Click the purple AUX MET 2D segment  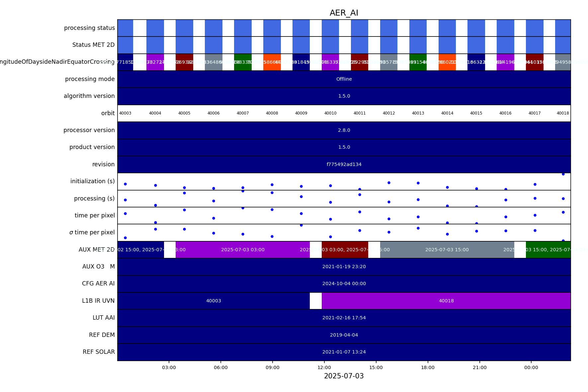242,250
